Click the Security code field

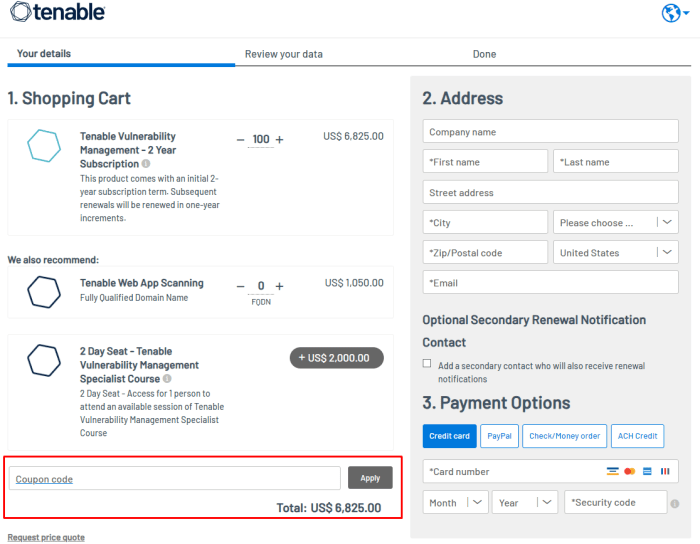[x=616, y=502]
